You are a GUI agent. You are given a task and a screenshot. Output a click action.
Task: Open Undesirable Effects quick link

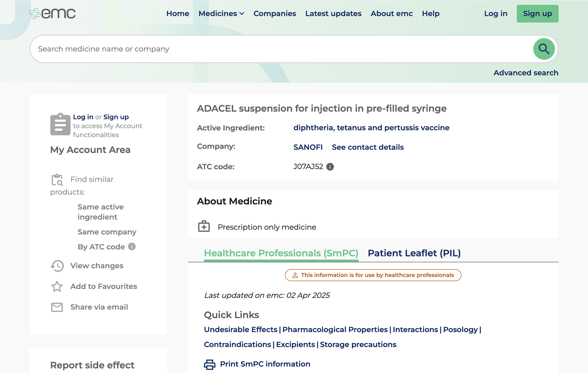pyautogui.click(x=241, y=329)
